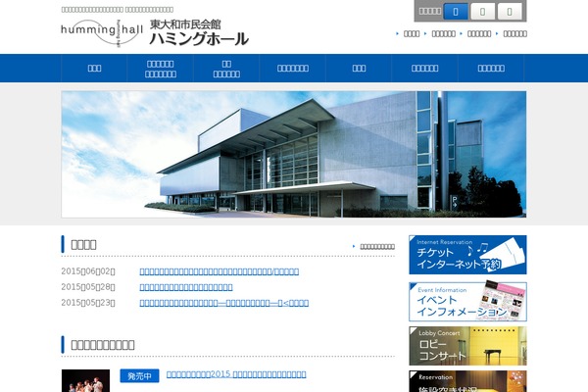Open the arrow list link beside news heading

377,246
